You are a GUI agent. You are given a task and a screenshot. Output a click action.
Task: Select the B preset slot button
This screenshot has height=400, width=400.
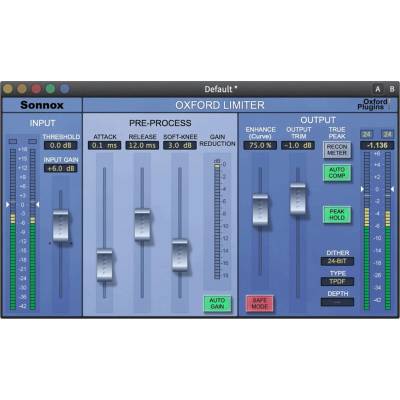pyautogui.click(x=392, y=89)
